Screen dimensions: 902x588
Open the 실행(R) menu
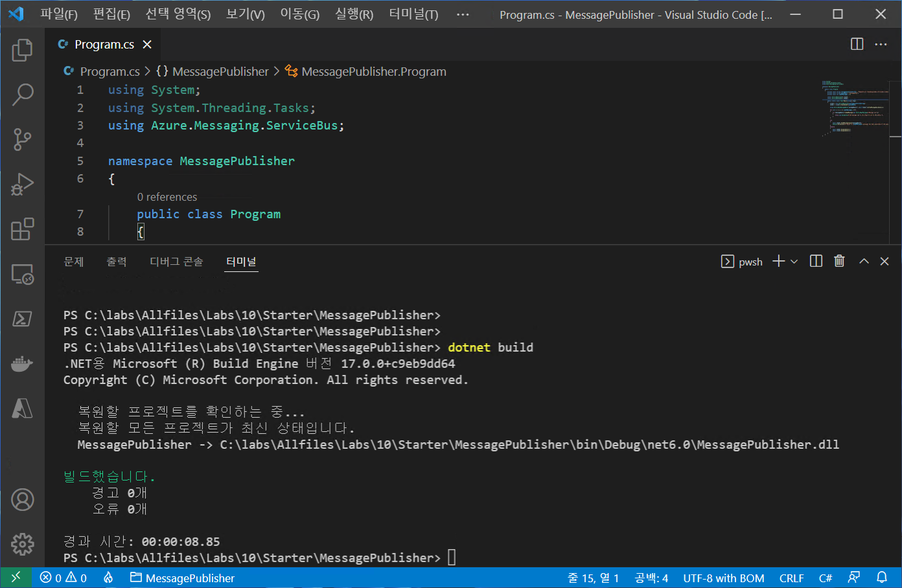(354, 14)
